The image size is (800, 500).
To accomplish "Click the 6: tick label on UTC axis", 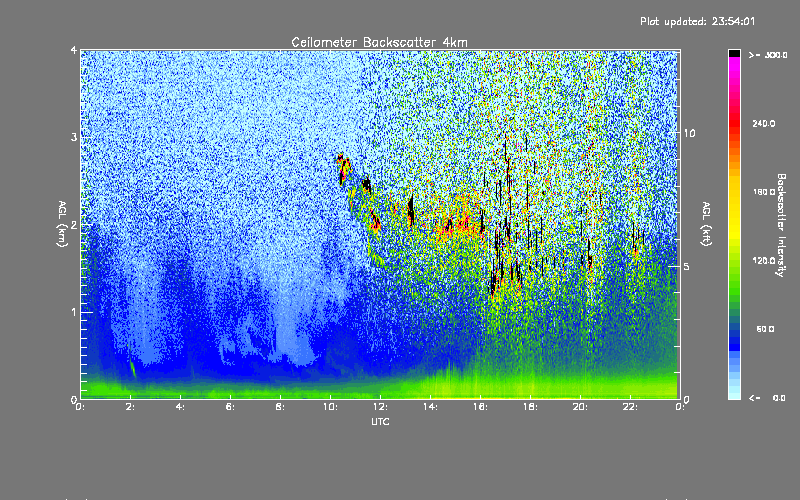I will [x=231, y=407].
